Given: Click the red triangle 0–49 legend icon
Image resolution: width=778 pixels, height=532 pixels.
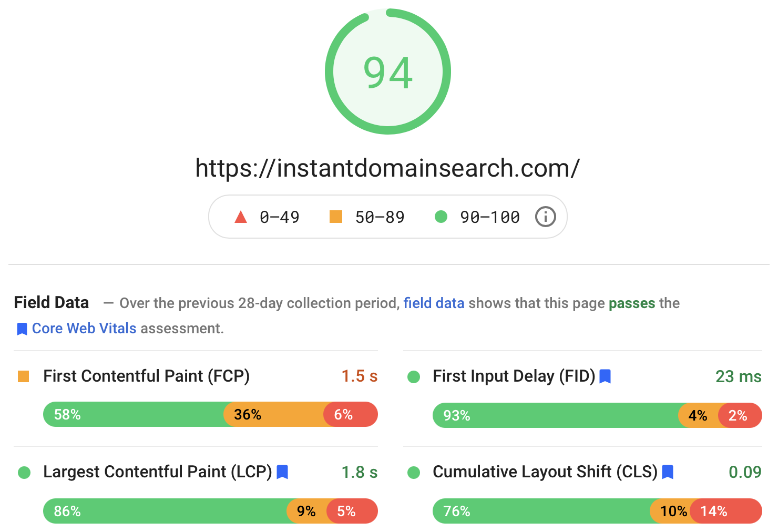Looking at the screenshot, I should click(x=241, y=217).
